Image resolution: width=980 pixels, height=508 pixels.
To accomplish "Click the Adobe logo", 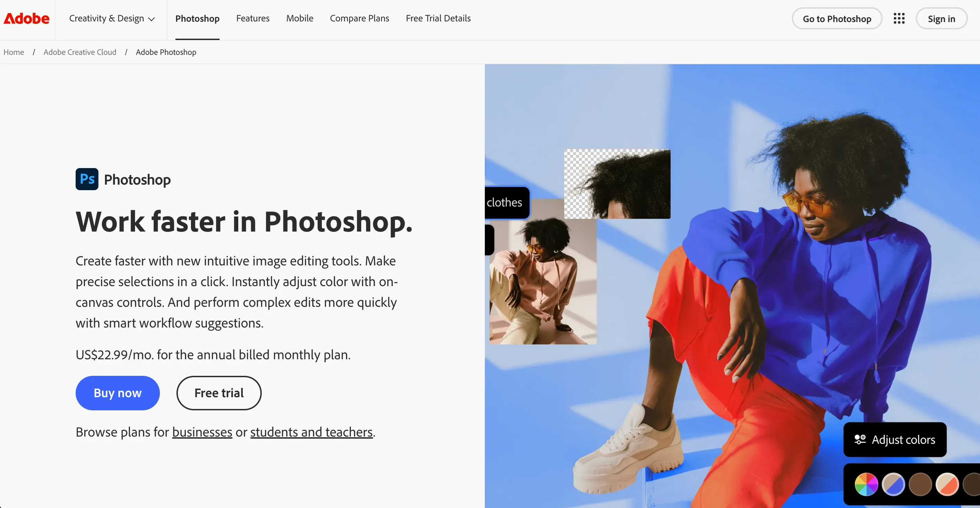I will point(26,19).
